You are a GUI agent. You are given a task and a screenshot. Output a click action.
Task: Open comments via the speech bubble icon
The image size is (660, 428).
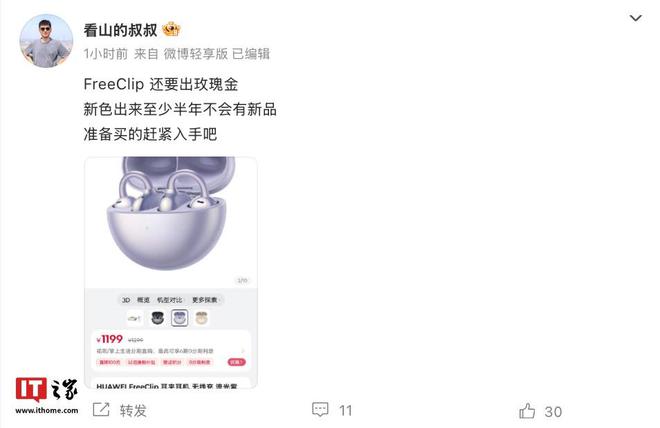click(320, 409)
